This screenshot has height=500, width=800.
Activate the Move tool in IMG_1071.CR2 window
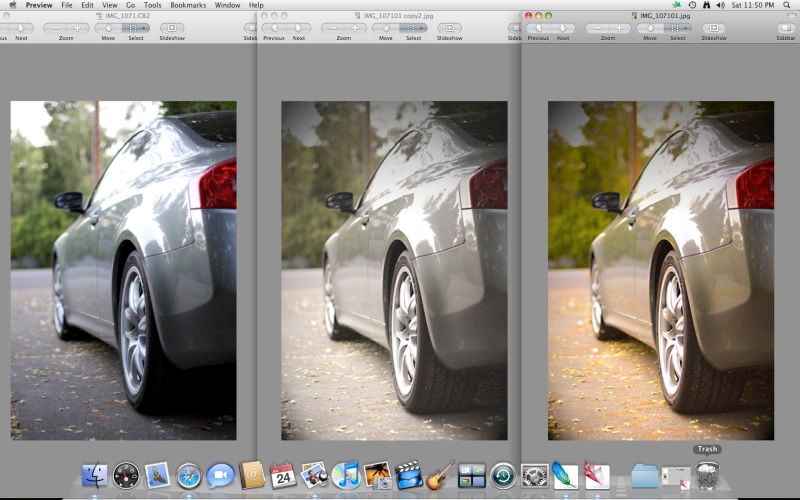coord(108,28)
